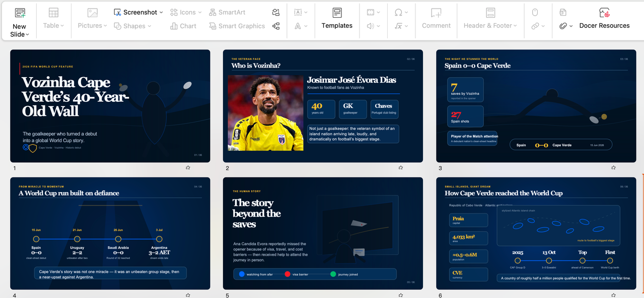Click the Header & Footer icon
Screen dimensions: 644x298
490,13
